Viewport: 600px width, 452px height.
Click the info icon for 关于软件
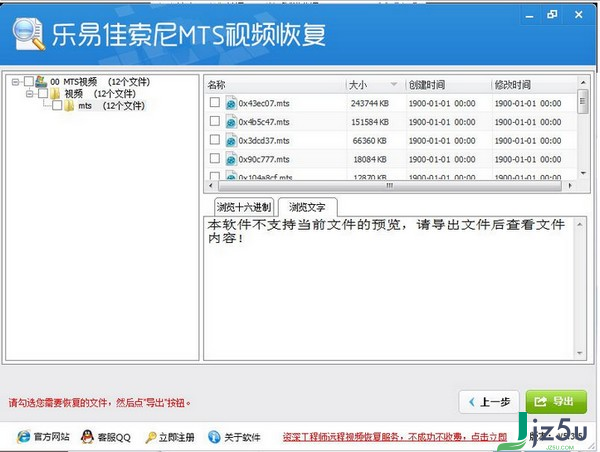pos(214,436)
